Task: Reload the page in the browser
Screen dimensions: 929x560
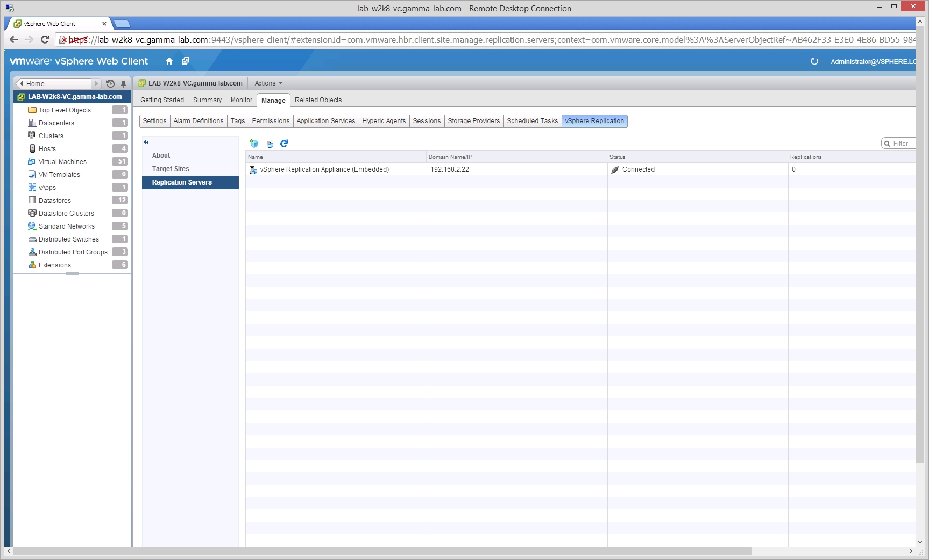Action: point(45,40)
